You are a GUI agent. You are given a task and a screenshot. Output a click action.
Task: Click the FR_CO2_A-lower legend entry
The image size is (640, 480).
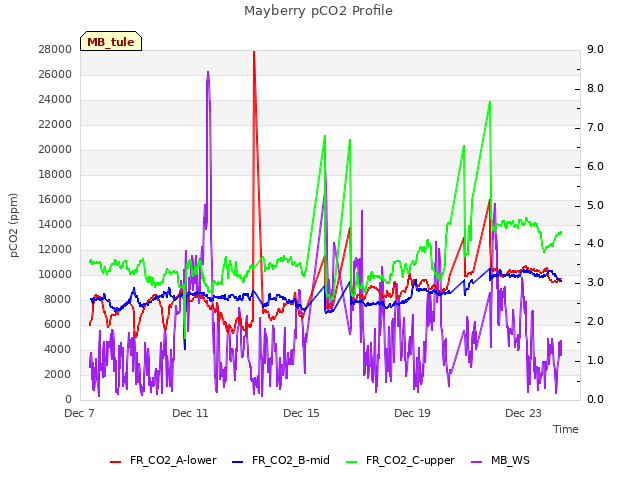pyautogui.click(x=163, y=460)
